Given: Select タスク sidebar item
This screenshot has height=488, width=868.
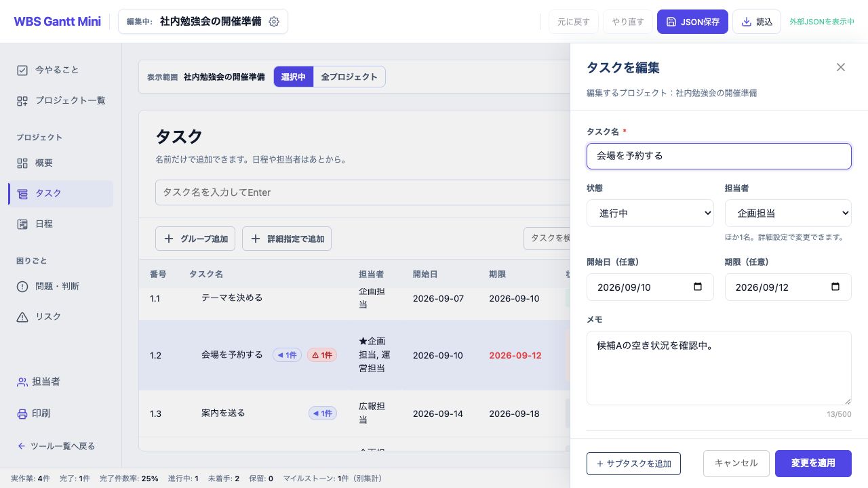Looking at the screenshot, I should pos(60,193).
